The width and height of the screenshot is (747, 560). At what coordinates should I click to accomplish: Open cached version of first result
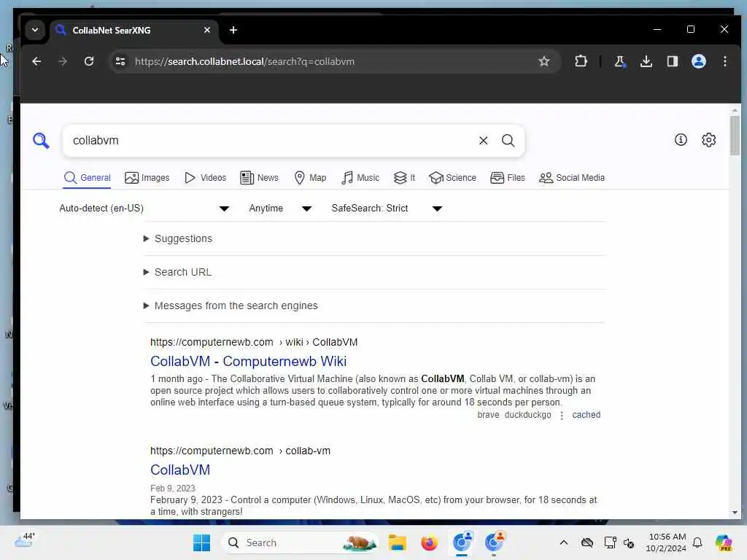tap(586, 415)
